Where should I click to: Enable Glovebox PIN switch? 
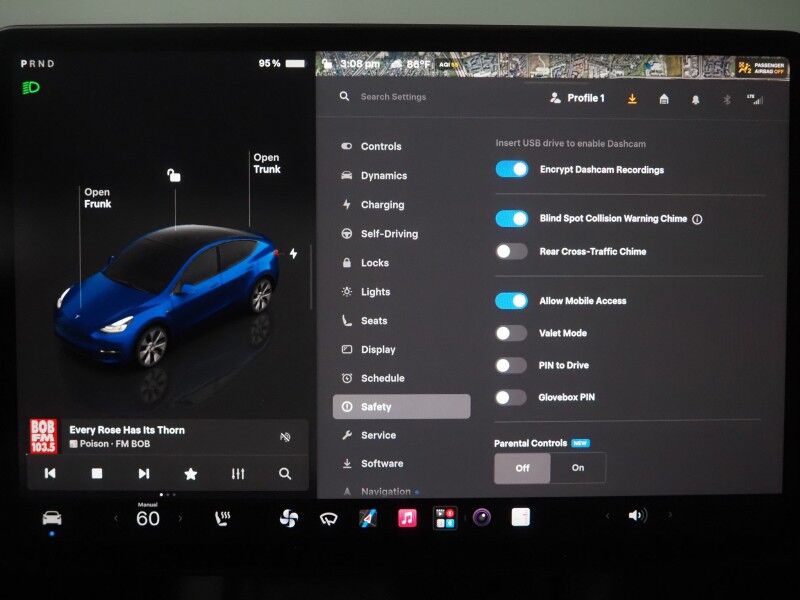tap(511, 397)
